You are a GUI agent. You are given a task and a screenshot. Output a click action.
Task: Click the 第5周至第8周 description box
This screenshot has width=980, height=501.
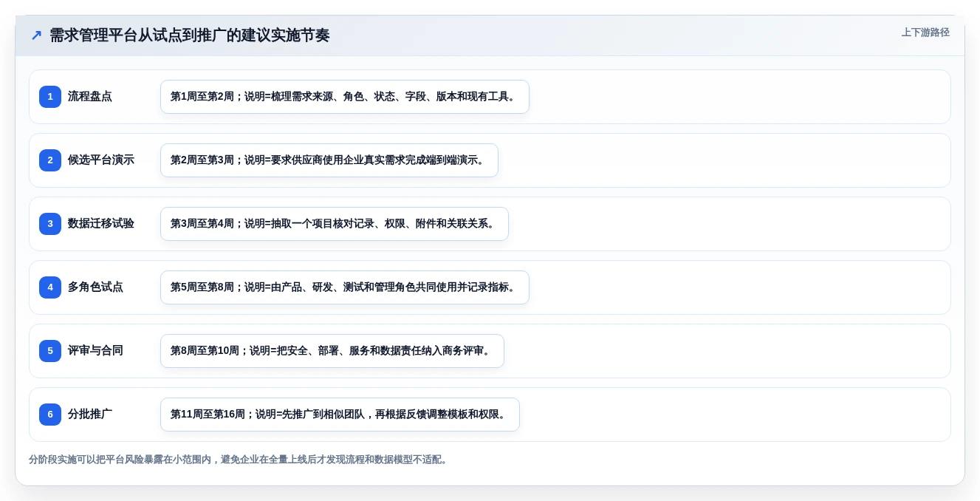click(x=345, y=287)
